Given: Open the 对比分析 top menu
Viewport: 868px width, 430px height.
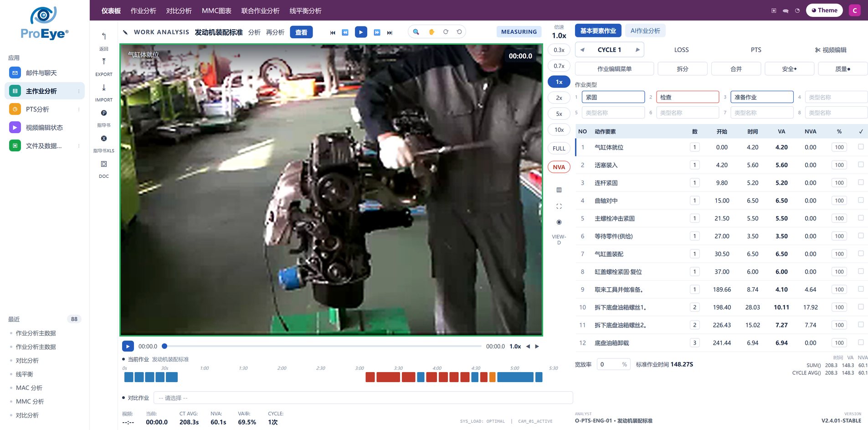Looking at the screenshot, I should pos(179,10).
